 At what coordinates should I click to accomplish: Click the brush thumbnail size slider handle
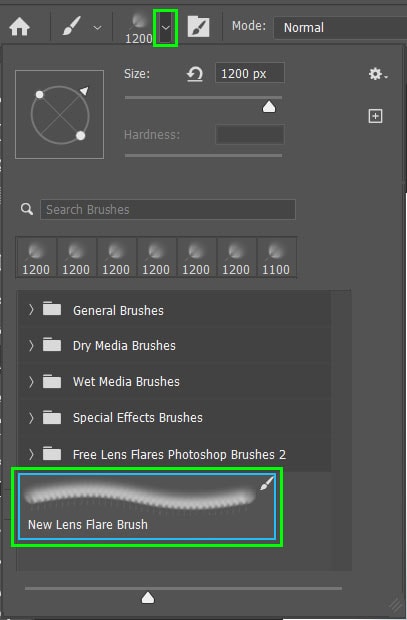pos(148,598)
